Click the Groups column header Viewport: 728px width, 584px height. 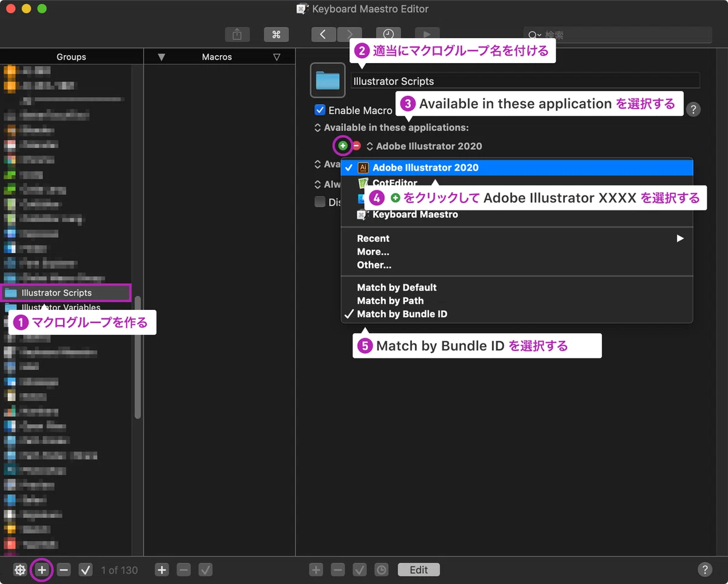(x=72, y=56)
